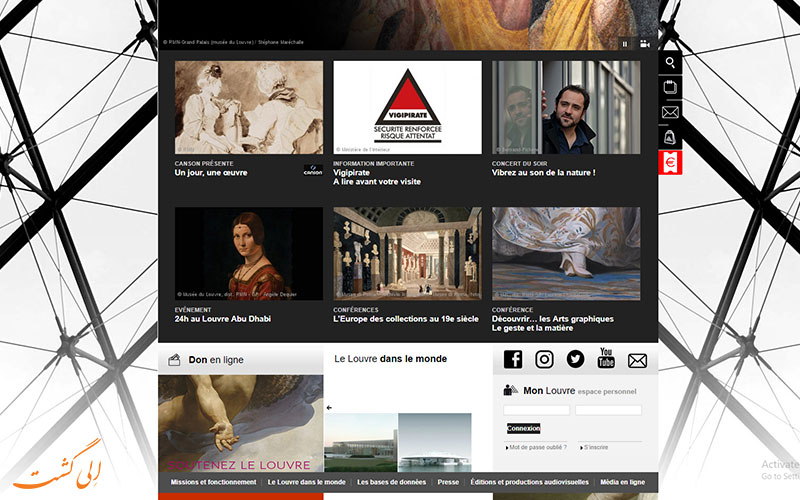Open L'Europe des collections au 19e siècle
The height and width of the screenshot is (500, 800).
point(406,319)
